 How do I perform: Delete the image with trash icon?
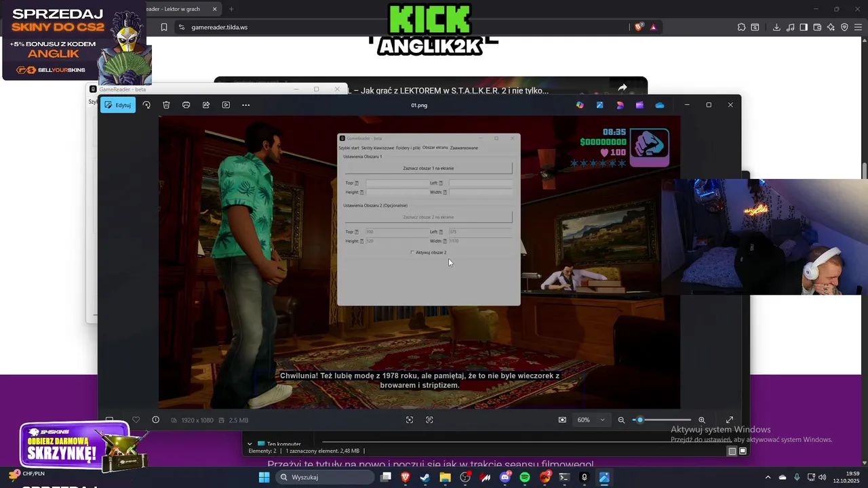[166, 105]
